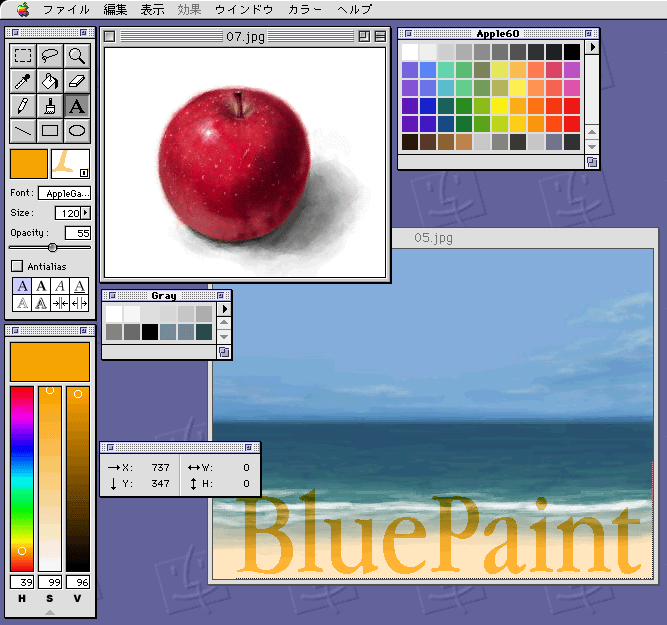Click the H value field showing 39
The image size is (667, 625).
click(22, 582)
